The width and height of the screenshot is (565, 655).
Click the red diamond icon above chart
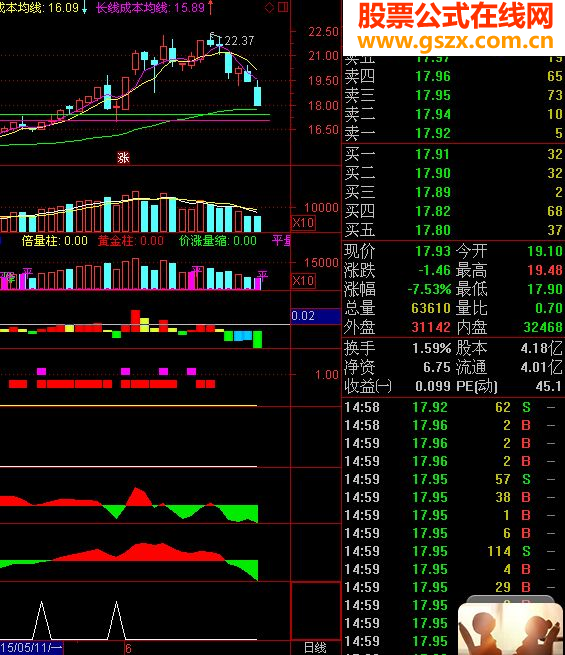tap(269, 7)
